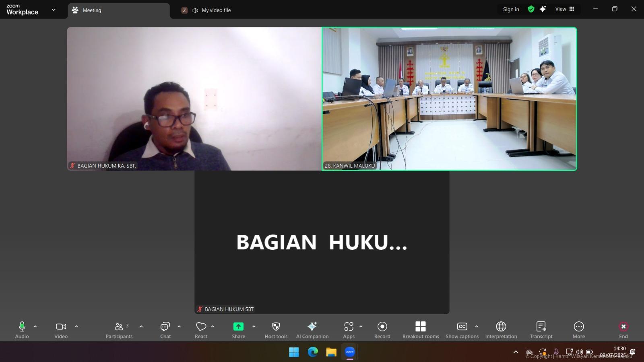644x362 pixels.
Task: Toggle the camera with Video button
Action: click(61, 327)
